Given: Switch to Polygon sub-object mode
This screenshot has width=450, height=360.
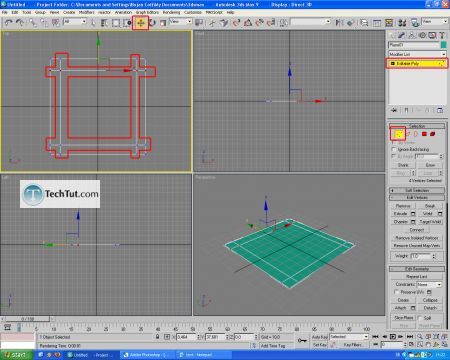Looking at the screenshot, I should [424, 134].
